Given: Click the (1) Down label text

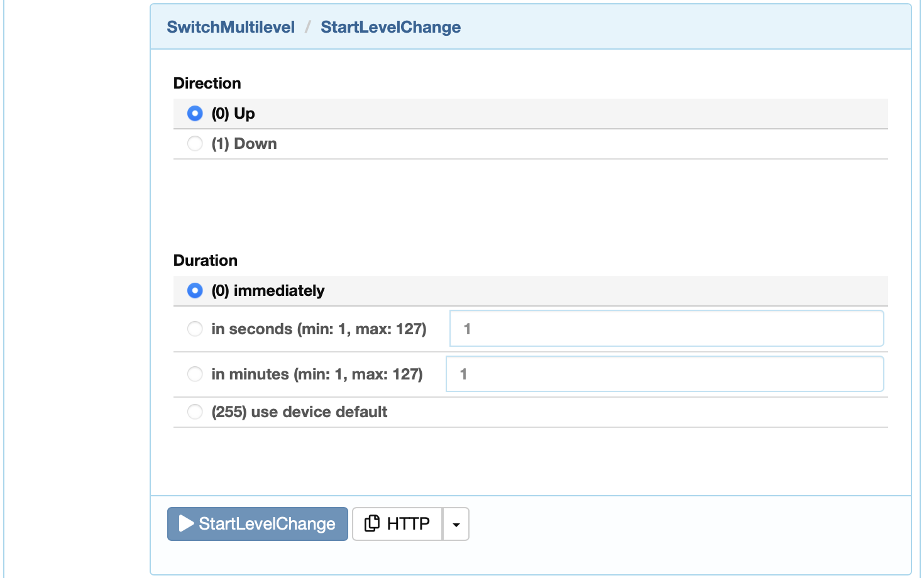Looking at the screenshot, I should tap(245, 144).
